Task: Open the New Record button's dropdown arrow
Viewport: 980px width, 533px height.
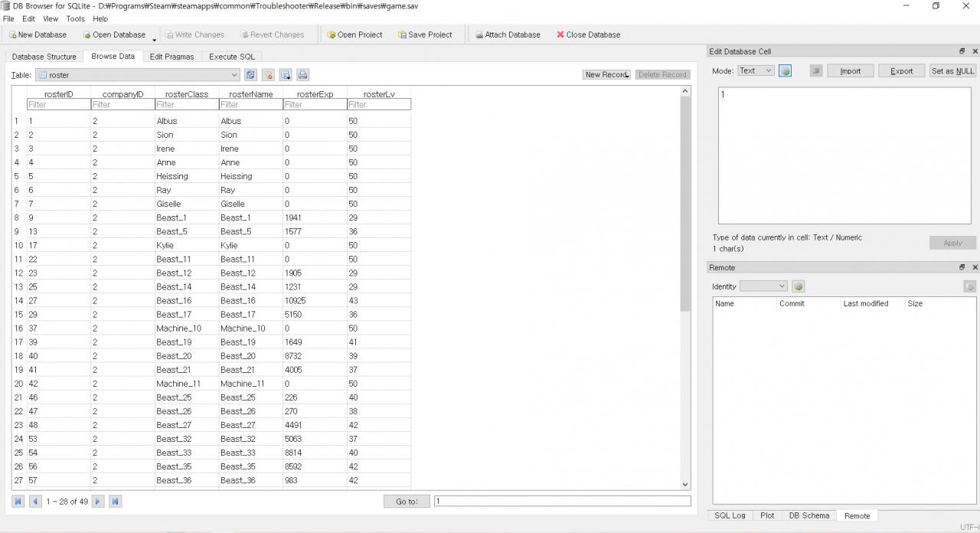Action: [627, 75]
